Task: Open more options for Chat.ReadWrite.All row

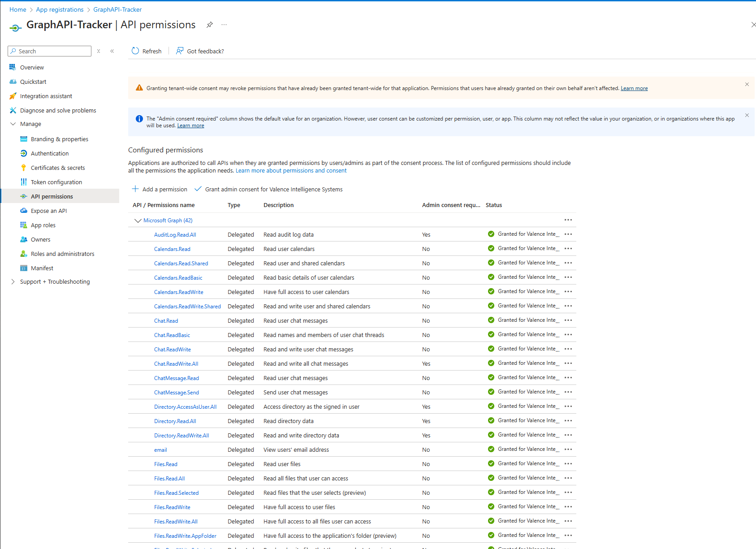Action: [x=568, y=363]
